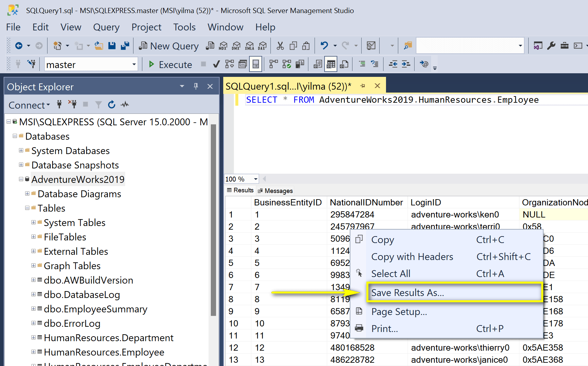Uncomment the selected lines
The width and height of the screenshot is (588, 366).
click(x=375, y=64)
